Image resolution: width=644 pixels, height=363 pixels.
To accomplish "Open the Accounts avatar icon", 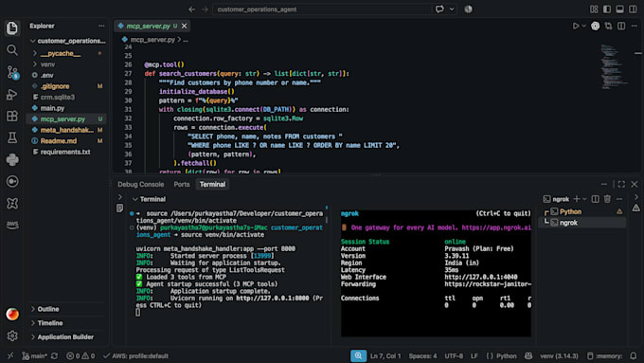I will pos(12,314).
